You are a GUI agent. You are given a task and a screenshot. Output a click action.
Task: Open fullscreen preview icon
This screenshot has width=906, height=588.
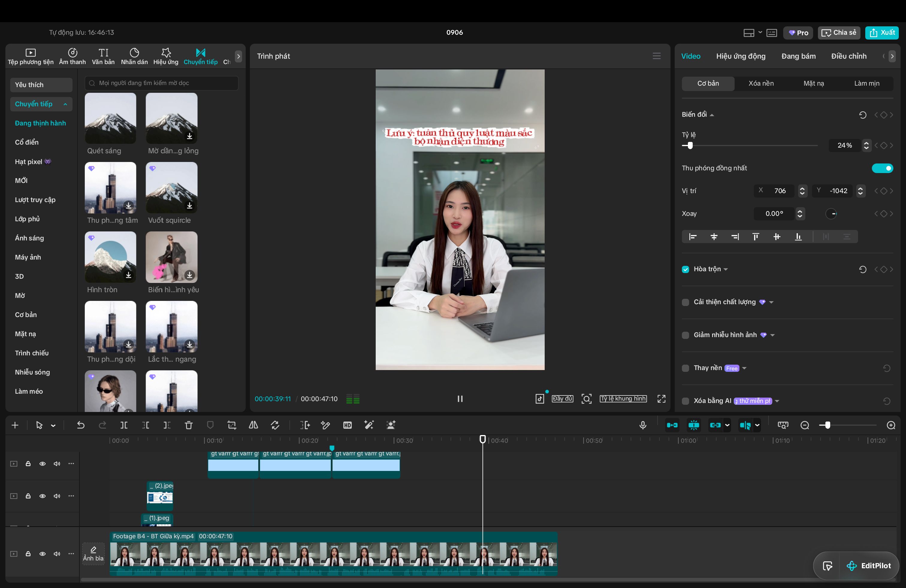tap(662, 398)
